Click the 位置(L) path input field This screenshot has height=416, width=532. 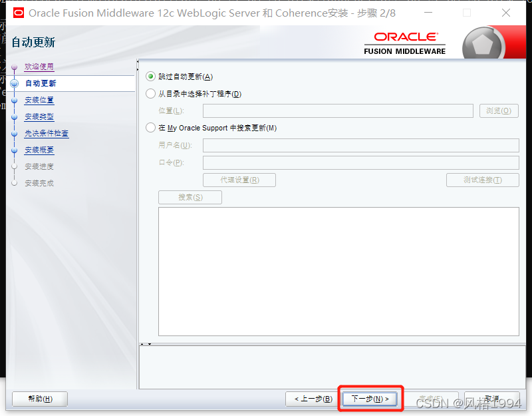point(338,110)
